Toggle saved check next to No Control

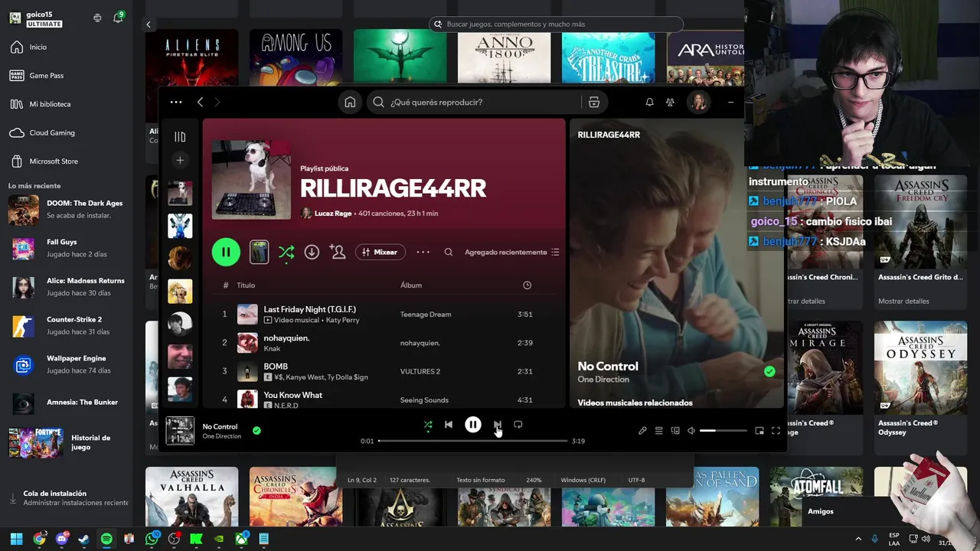click(x=256, y=431)
